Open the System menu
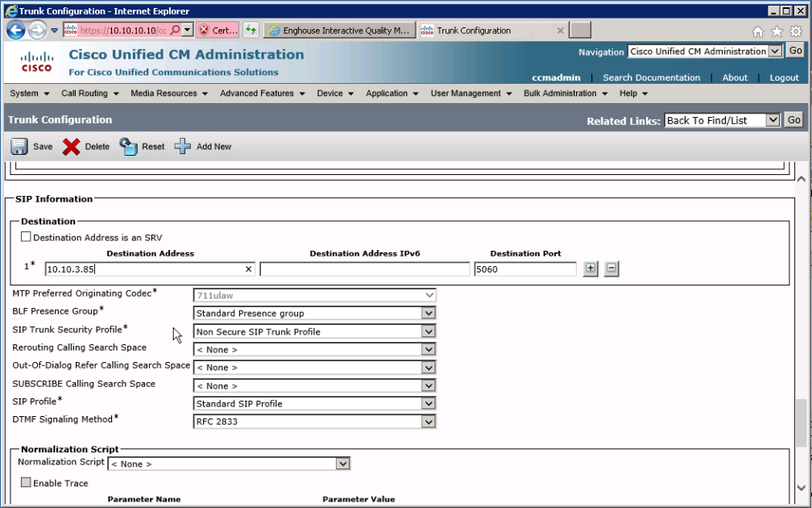812x508 pixels. click(x=30, y=94)
